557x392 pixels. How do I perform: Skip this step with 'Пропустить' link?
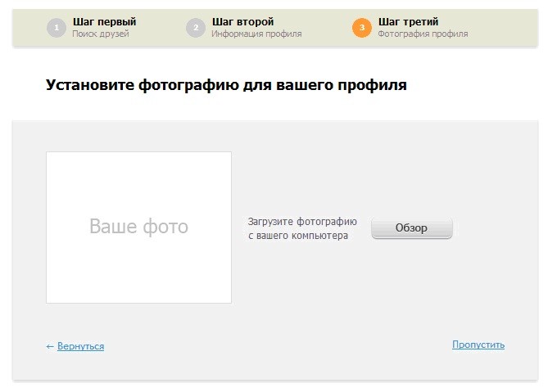(x=478, y=345)
